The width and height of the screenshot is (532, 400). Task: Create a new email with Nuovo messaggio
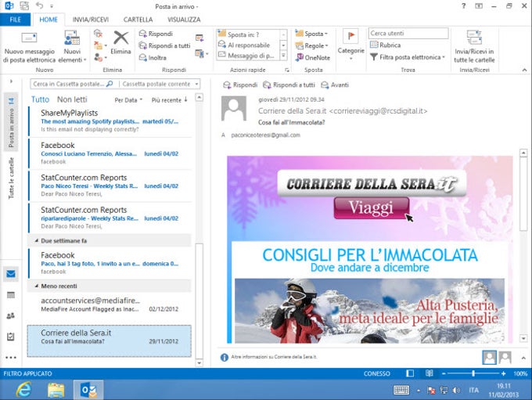tap(29, 48)
